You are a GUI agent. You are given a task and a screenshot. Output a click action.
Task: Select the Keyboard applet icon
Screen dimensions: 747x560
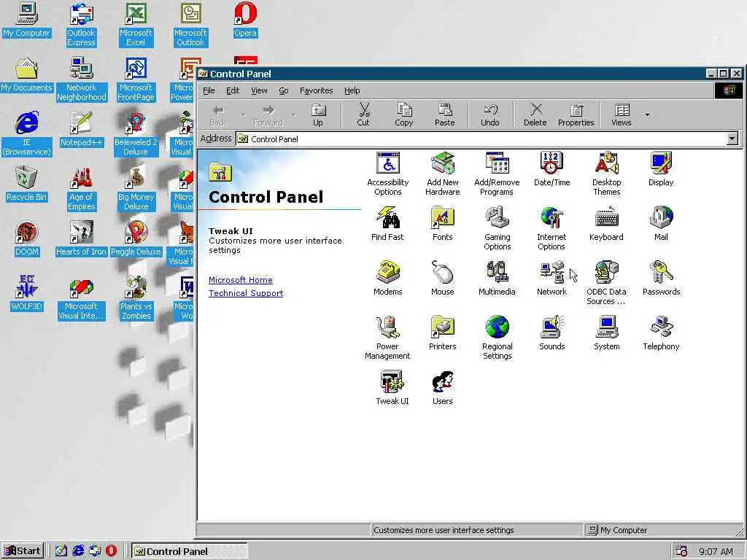coord(606,224)
